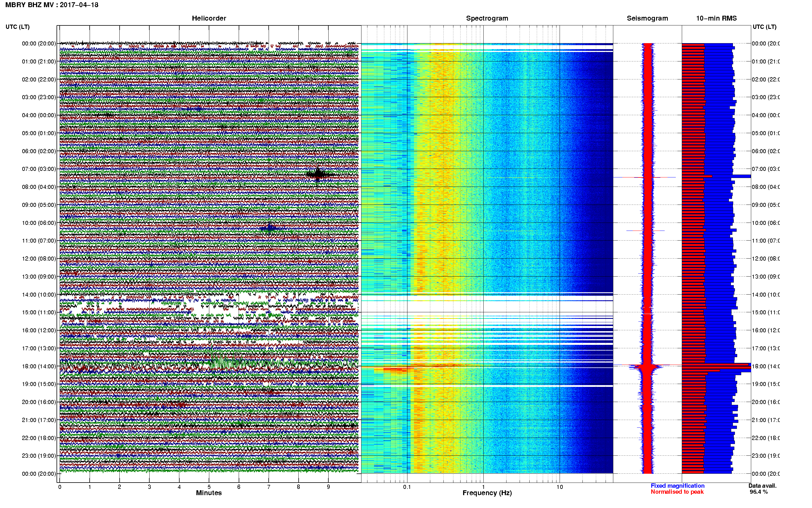
Task: Select the Spectrogram panel title
Action: point(487,18)
